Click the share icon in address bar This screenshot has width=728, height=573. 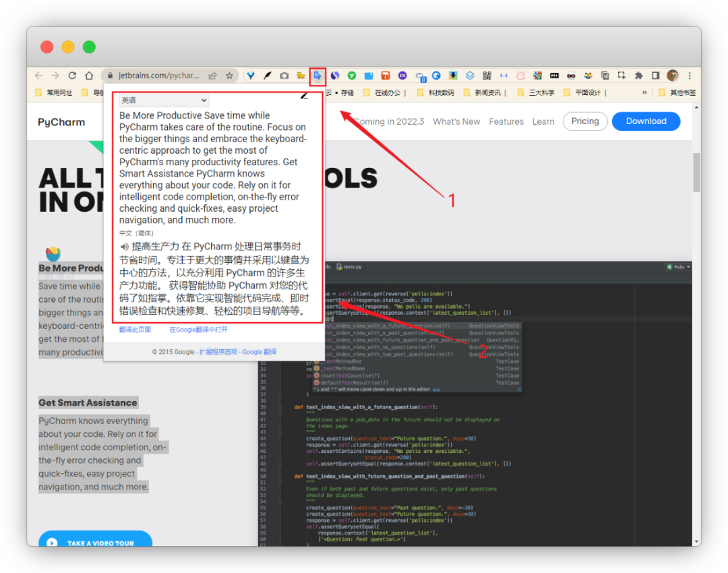[x=212, y=76]
